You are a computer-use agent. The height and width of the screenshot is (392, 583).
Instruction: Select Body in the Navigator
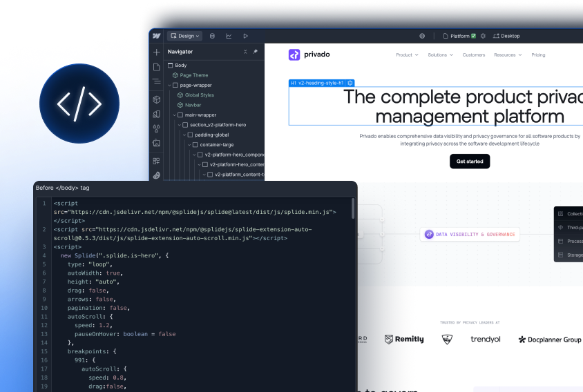[181, 66]
